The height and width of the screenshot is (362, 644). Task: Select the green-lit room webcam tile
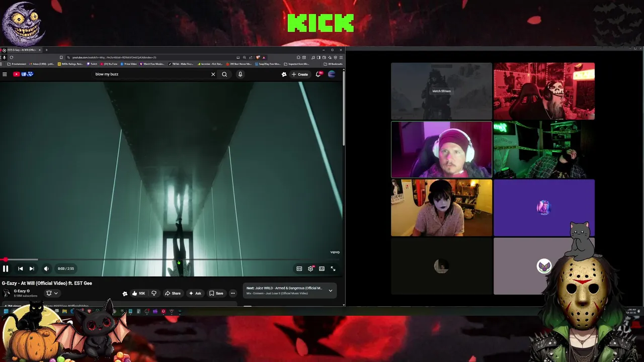pyautogui.click(x=544, y=149)
